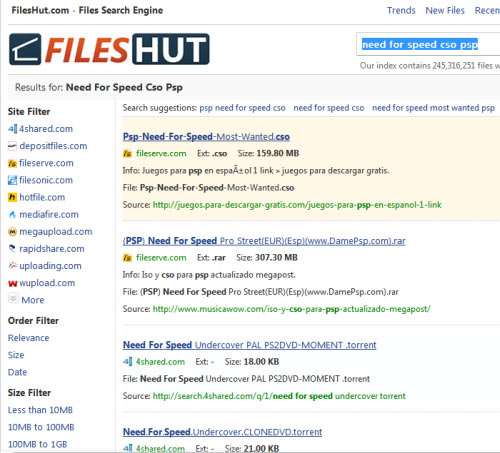Screen dimensions: 500x453
Task: Click the mediafire.com flame icon
Action: point(12,215)
